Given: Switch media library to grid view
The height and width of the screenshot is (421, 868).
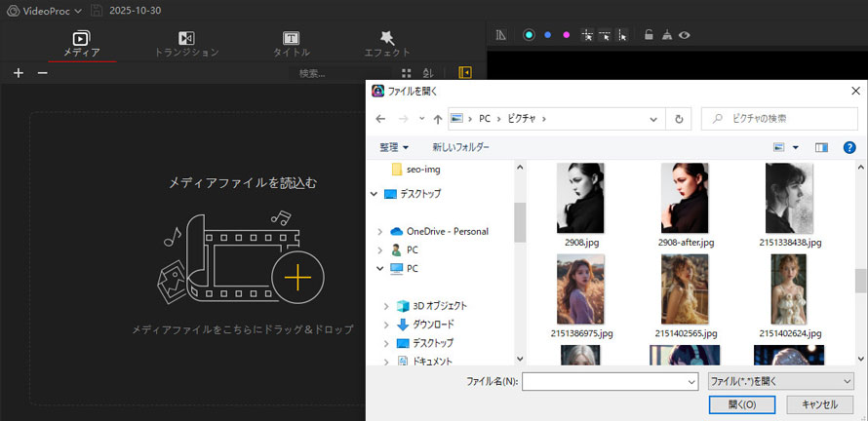Looking at the screenshot, I should (407, 73).
